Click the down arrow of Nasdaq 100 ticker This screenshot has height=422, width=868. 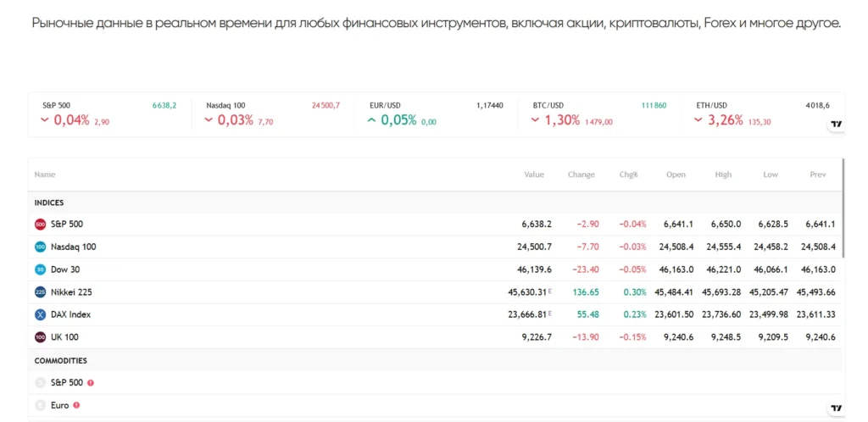click(x=209, y=120)
